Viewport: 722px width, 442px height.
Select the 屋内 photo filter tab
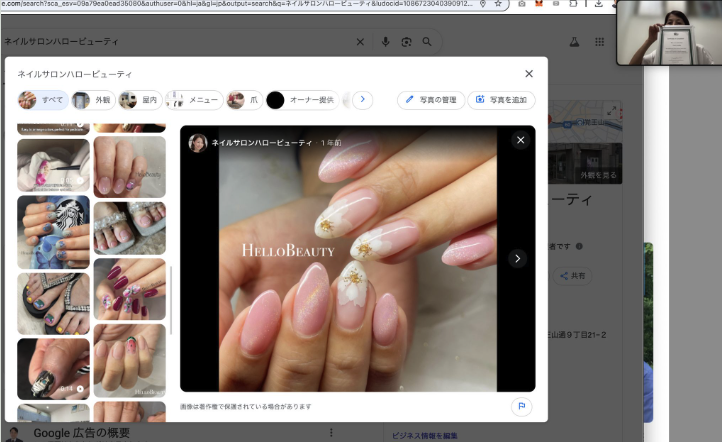tap(140, 100)
